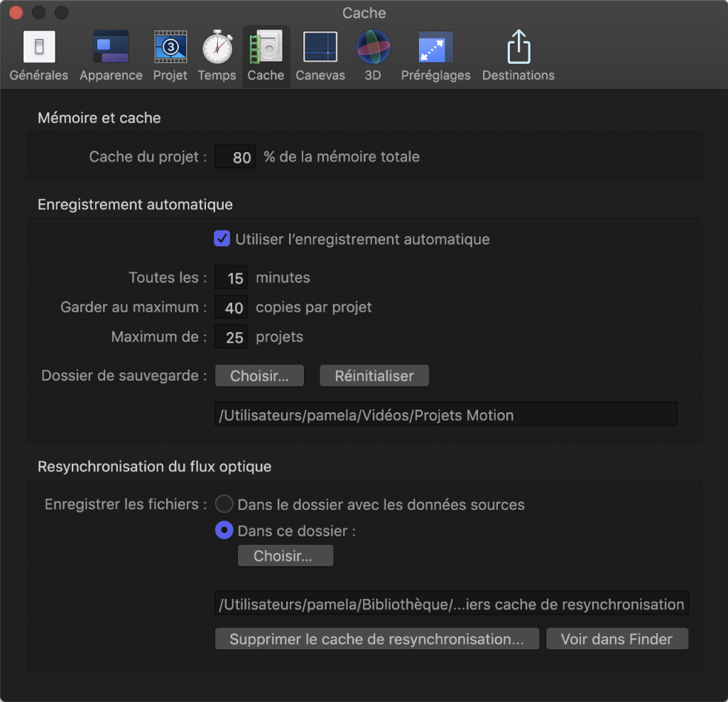Change the Toutes les minutes value

[x=231, y=277]
